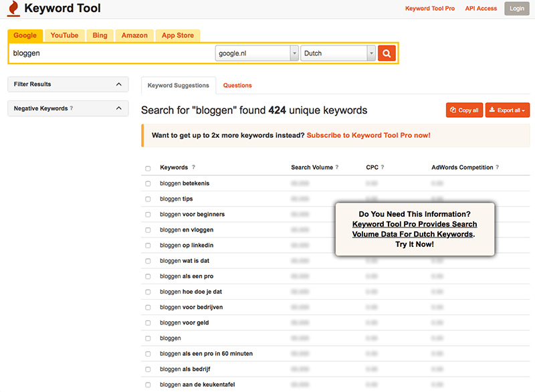The image size is (535, 392).
Task: Click help icon beside AdWords Competition
Action: pos(497,167)
